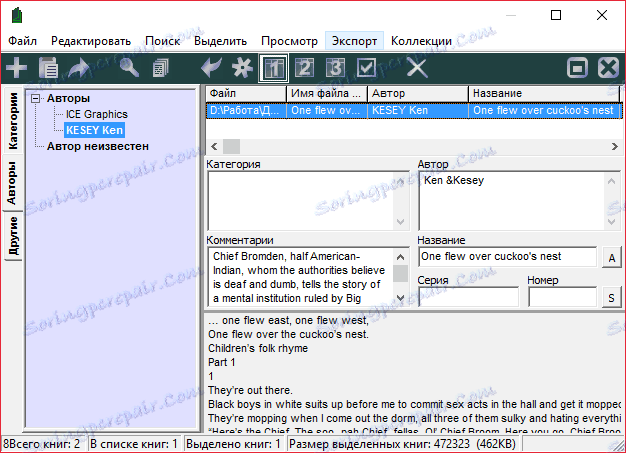The width and height of the screenshot is (626, 453).
Task: Click the KESEY Ken author cell
Action: pos(418,110)
